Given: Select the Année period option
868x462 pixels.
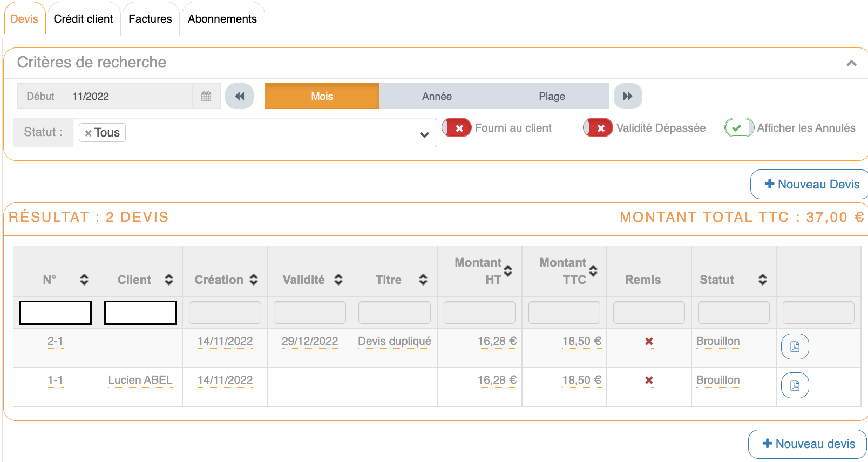Looking at the screenshot, I should tap(437, 97).
